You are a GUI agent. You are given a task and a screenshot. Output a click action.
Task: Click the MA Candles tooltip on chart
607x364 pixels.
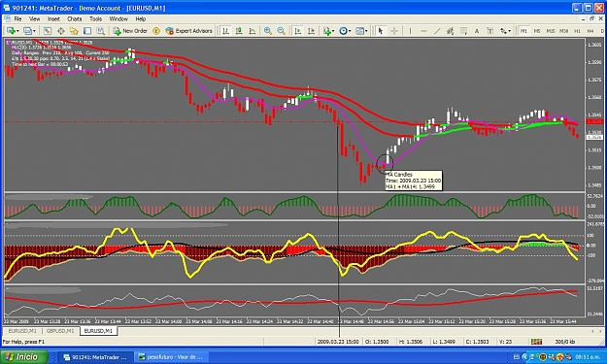click(x=414, y=181)
